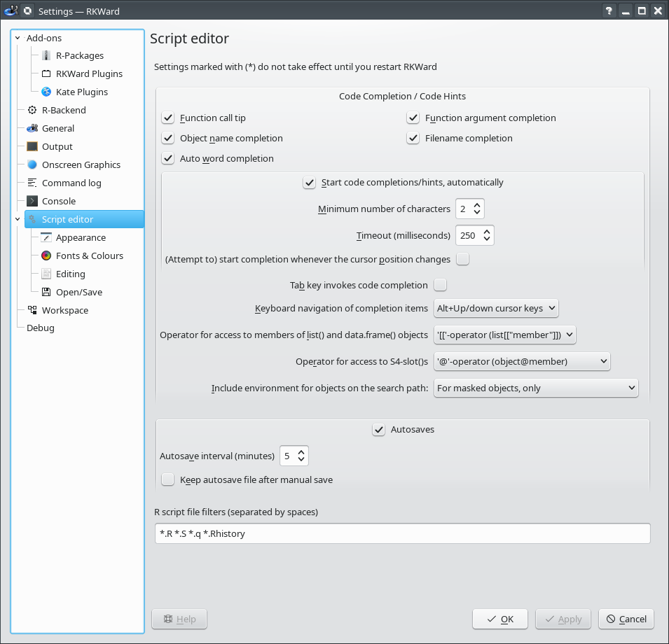
Task: Open the list() member access operator dropdown
Action: [505, 335]
